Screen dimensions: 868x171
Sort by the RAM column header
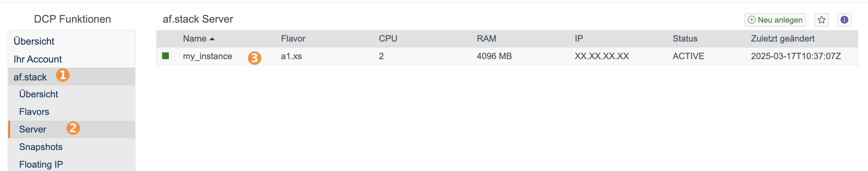click(x=486, y=39)
